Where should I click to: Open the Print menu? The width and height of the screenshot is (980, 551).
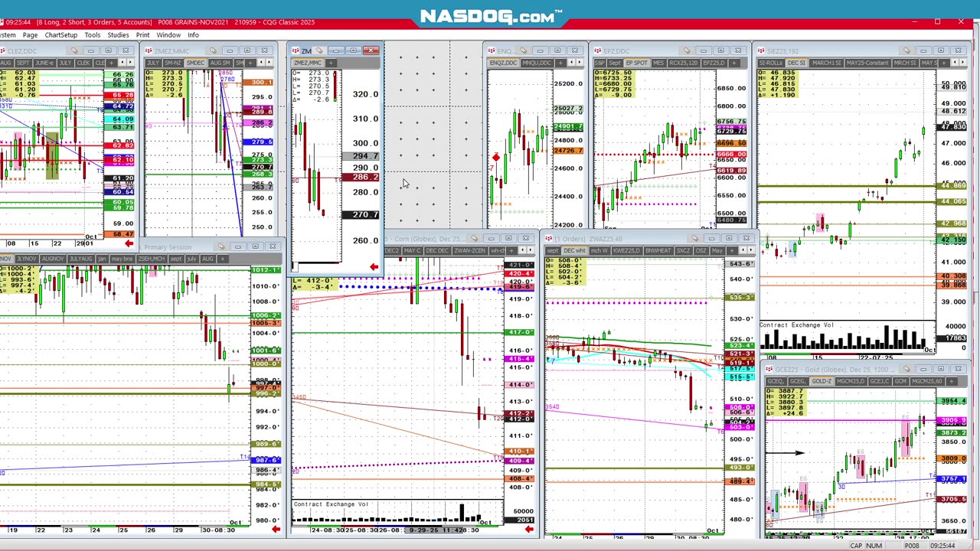point(142,35)
